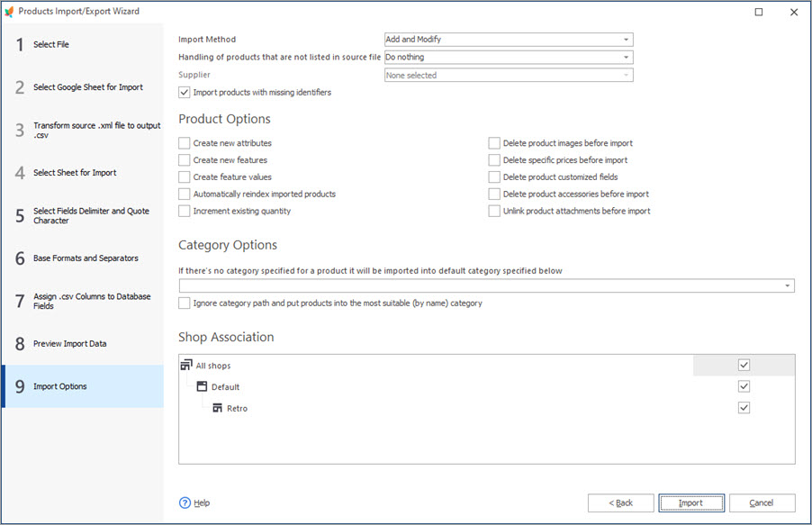Image resolution: width=812 pixels, height=525 pixels.
Task: Check Delete specific prices before import
Action: point(494,160)
